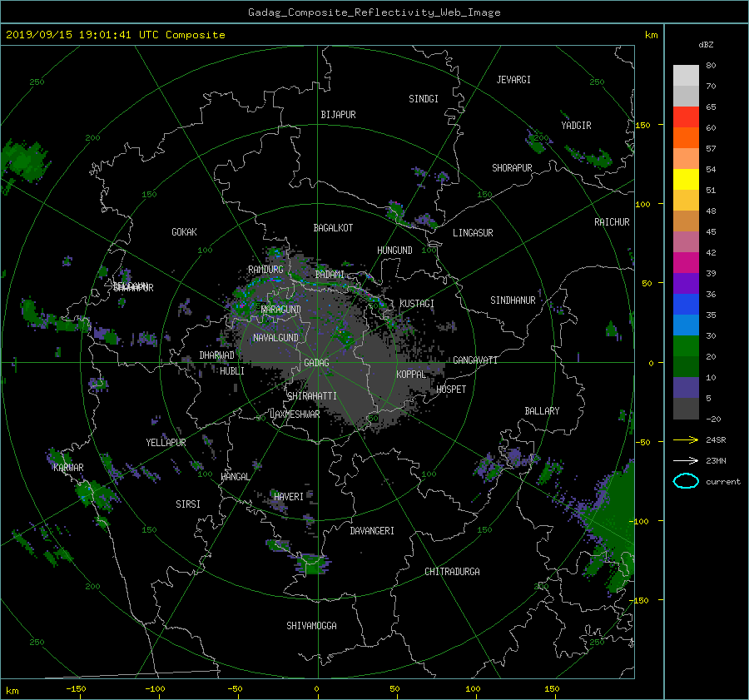This screenshot has height=700, width=749.
Task: Click the LINGASUR city label
Action: [x=473, y=233]
